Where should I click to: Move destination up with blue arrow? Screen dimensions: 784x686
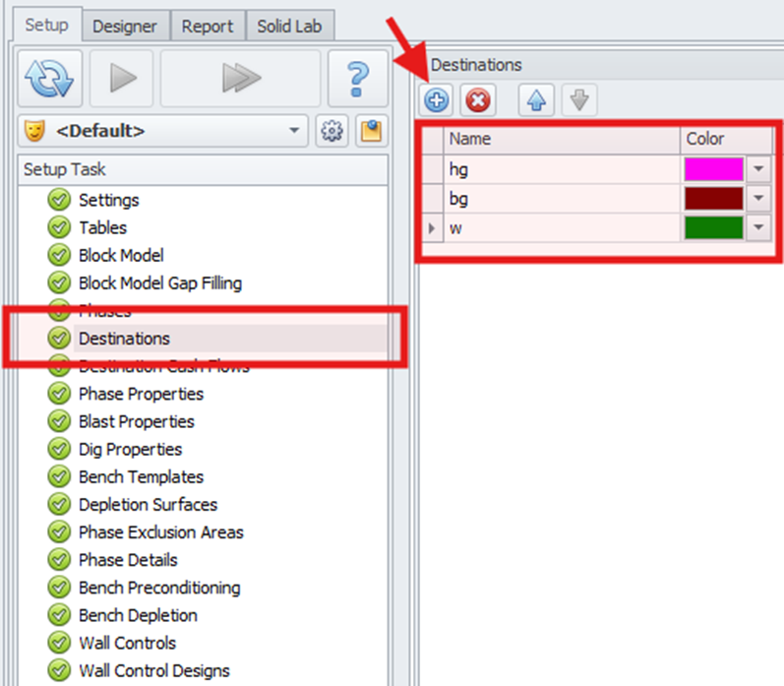pyautogui.click(x=535, y=100)
